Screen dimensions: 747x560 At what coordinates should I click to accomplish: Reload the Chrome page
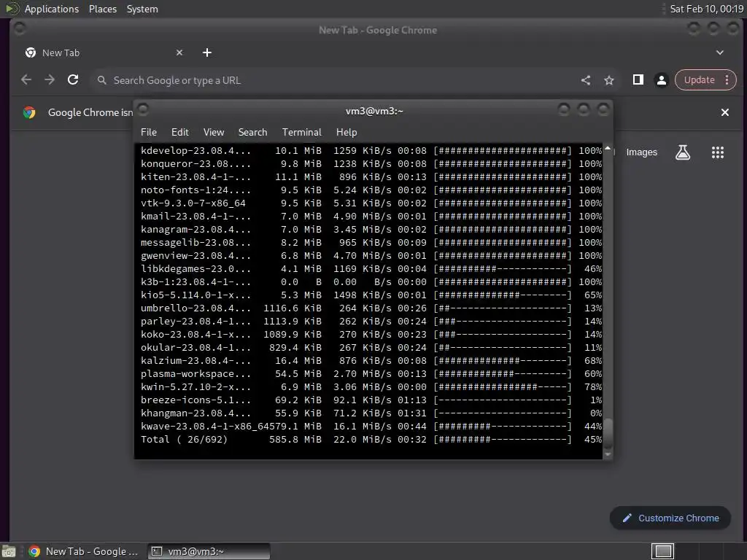73,80
